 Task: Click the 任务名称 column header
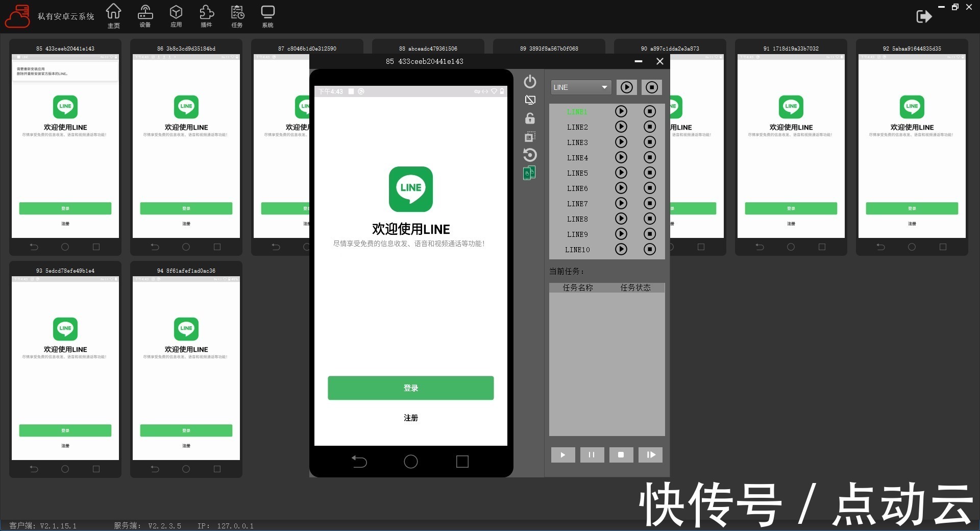click(578, 287)
